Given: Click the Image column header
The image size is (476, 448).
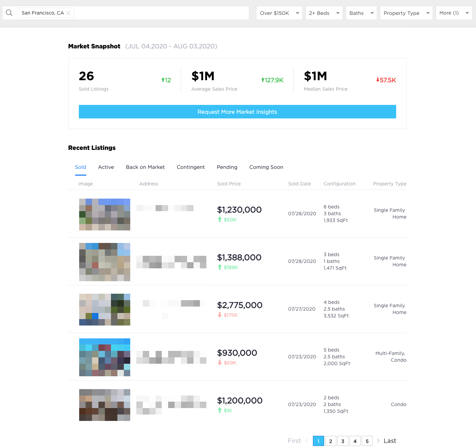Looking at the screenshot, I should [x=86, y=184].
